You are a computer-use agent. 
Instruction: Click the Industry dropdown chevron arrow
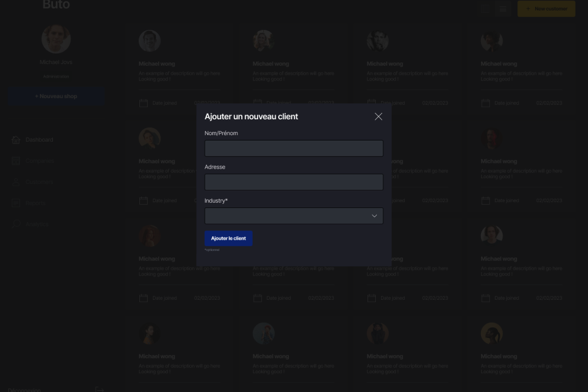coord(374,216)
